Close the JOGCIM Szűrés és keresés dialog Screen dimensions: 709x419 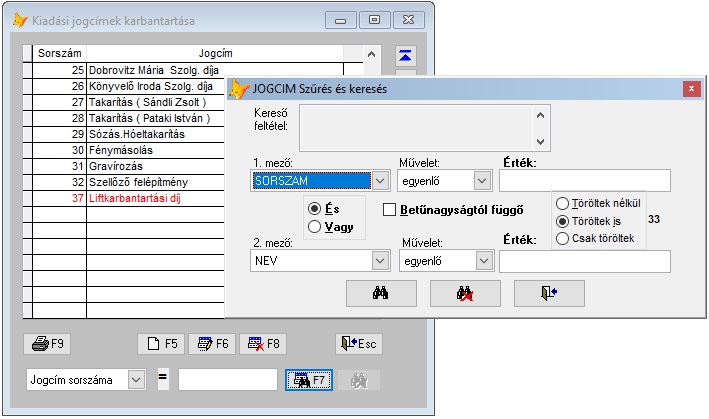(x=691, y=89)
